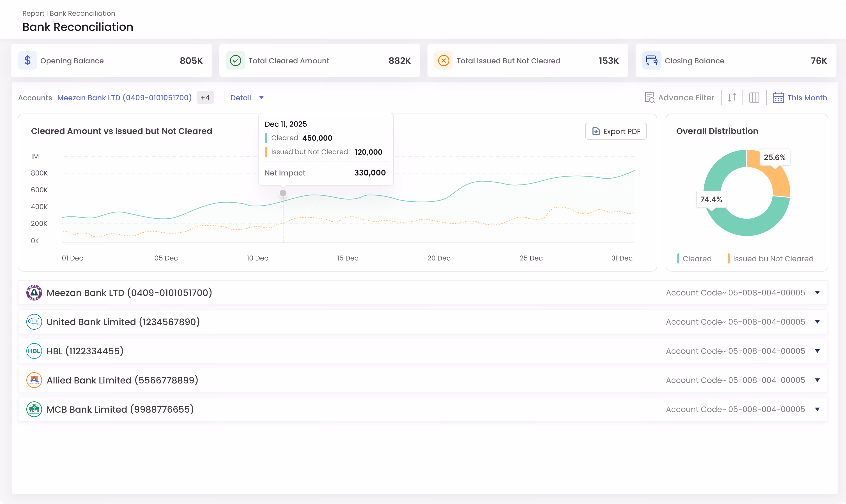Open Advance Filter

coord(679,98)
